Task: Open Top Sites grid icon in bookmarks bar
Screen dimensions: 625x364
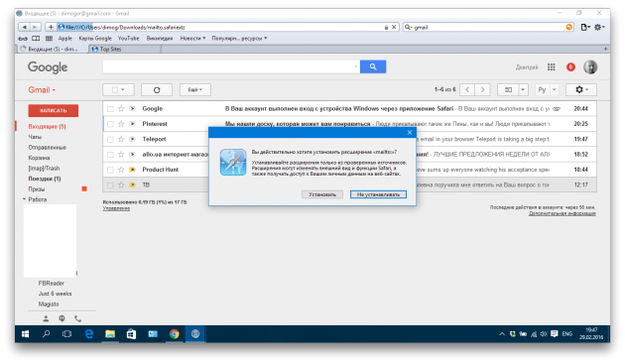Action: 49,39
